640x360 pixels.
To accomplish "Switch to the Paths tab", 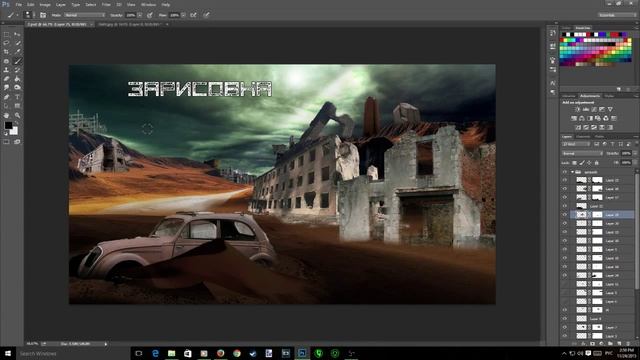I will pos(599,136).
